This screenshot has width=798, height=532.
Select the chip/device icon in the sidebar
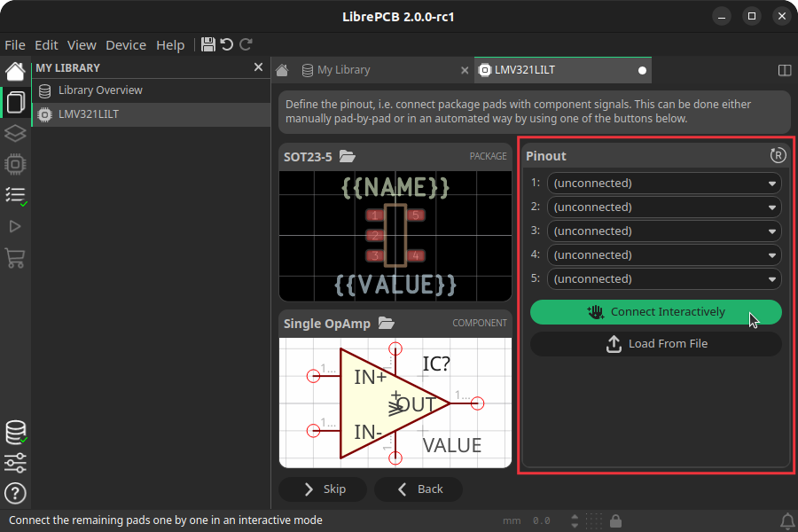[x=14, y=164]
